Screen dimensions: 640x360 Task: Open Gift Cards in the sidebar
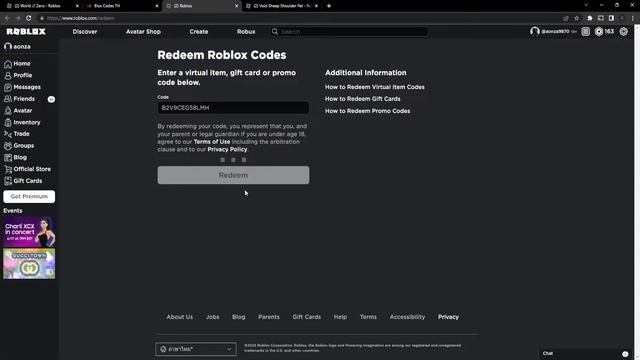pos(23,181)
